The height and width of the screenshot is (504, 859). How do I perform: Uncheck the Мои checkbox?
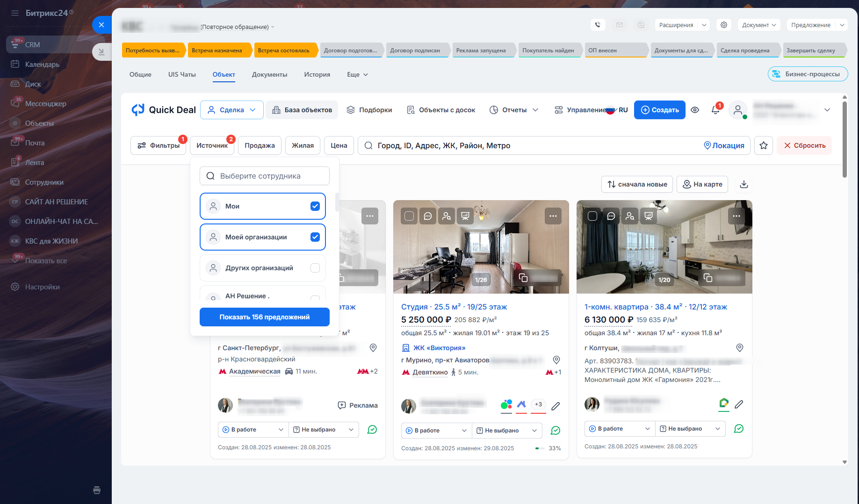click(x=315, y=206)
